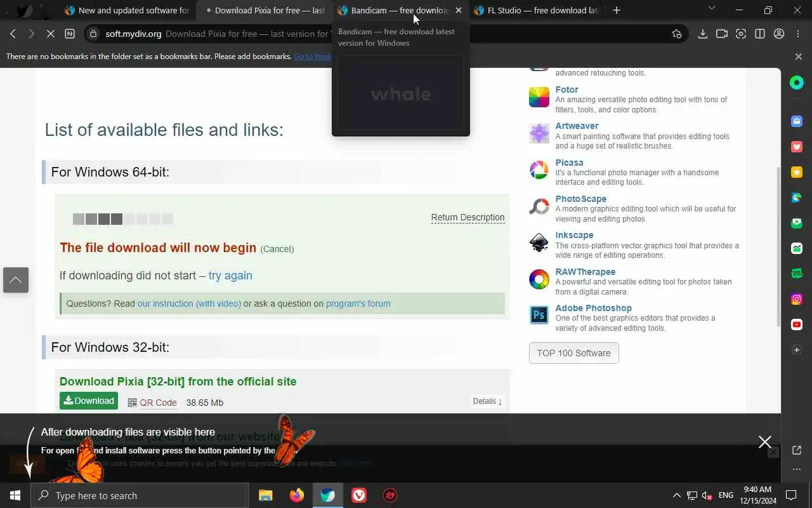The image size is (812, 508).
Task: Open the QR Code link
Action: (158, 403)
